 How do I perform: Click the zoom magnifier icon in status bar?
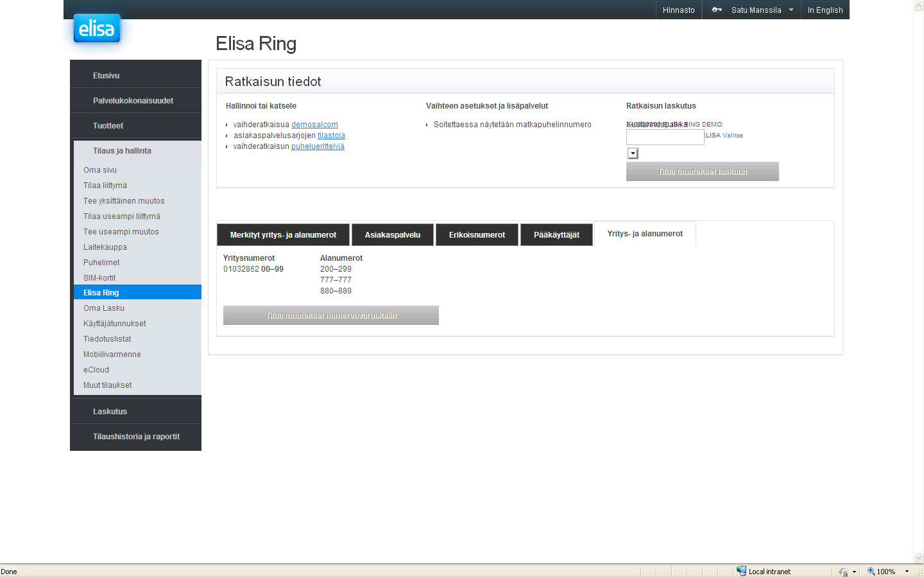tap(871, 571)
